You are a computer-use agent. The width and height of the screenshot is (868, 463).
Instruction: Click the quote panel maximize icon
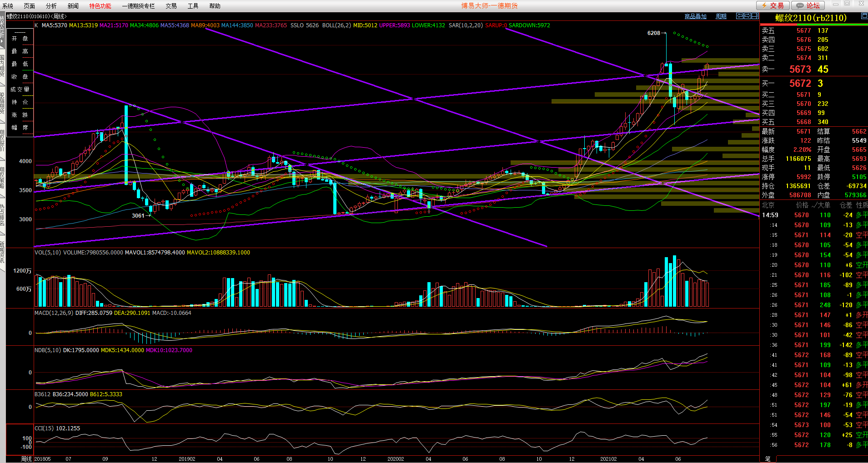[x=864, y=16]
